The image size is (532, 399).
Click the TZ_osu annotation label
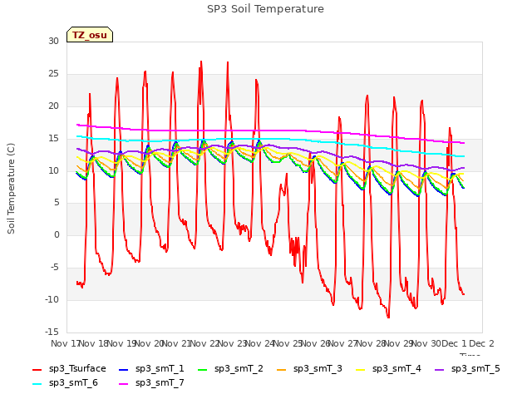click(x=90, y=35)
